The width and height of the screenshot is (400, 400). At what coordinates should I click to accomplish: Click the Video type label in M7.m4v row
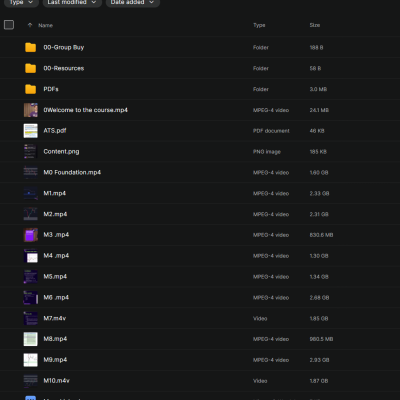coord(260,318)
